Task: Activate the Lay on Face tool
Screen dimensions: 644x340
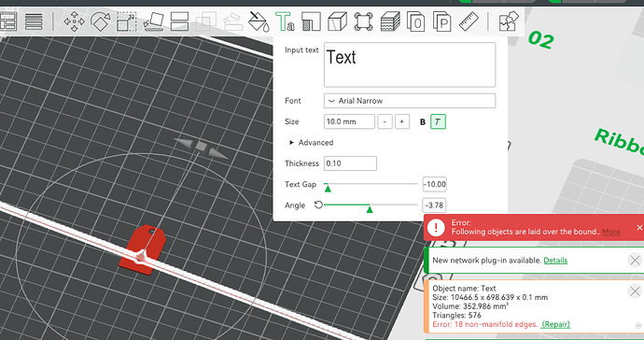Action: (153, 21)
